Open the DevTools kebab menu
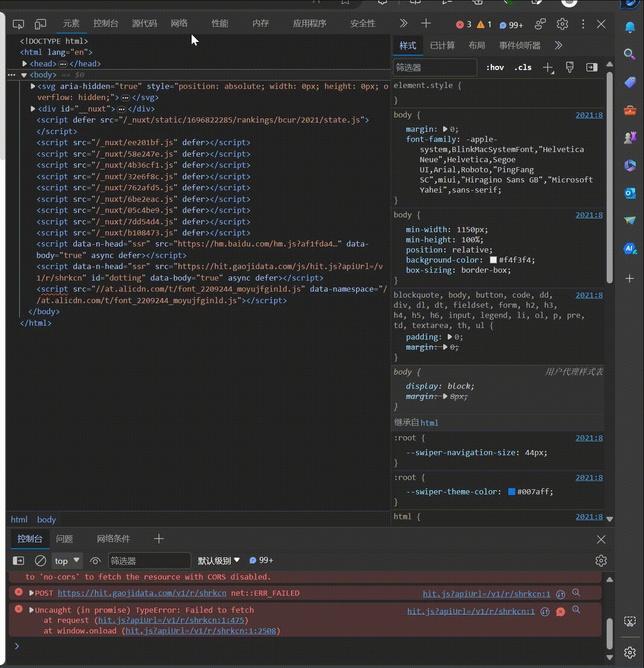 pos(583,24)
